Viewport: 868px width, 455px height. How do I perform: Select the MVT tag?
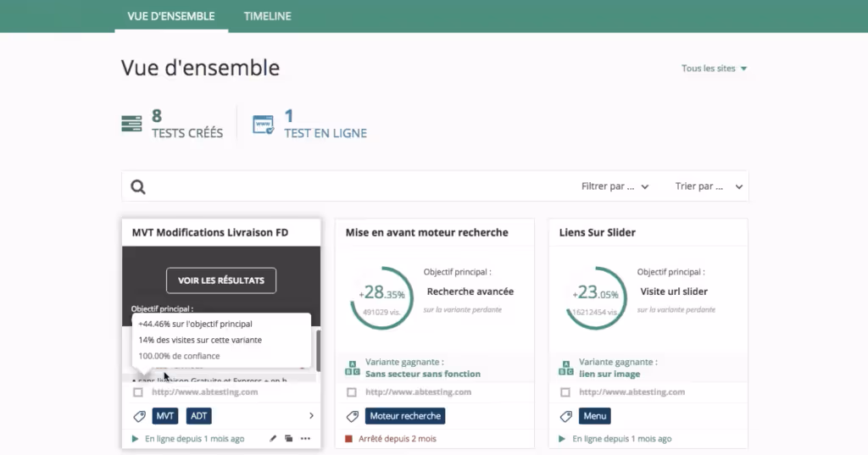165,416
